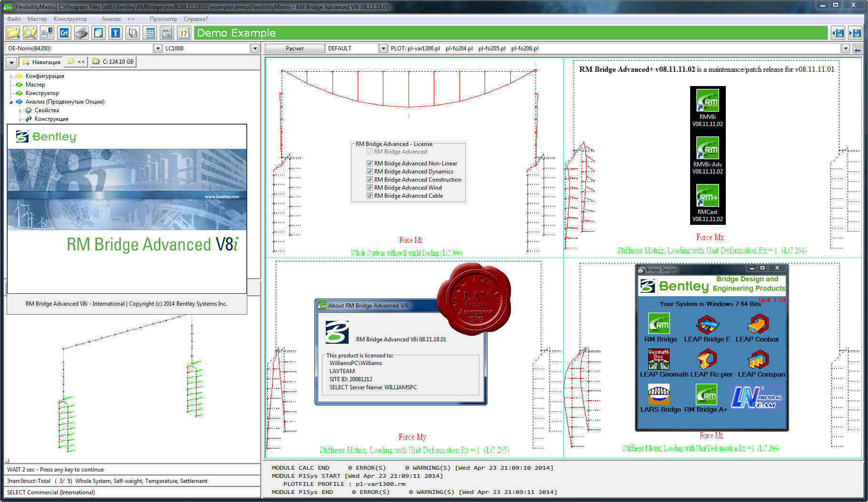Select the Мастер tree item
Image resolution: width=868 pixels, height=502 pixels.
(35, 85)
